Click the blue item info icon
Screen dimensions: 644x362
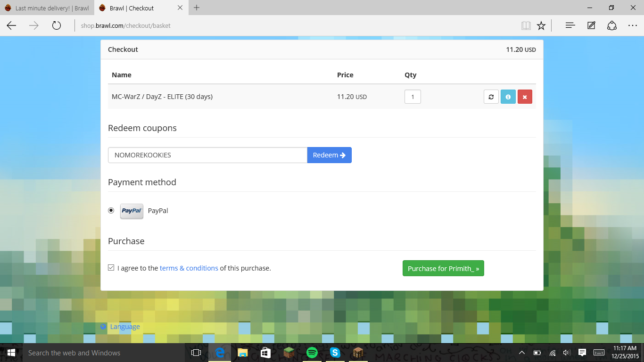tap(508, 97)
